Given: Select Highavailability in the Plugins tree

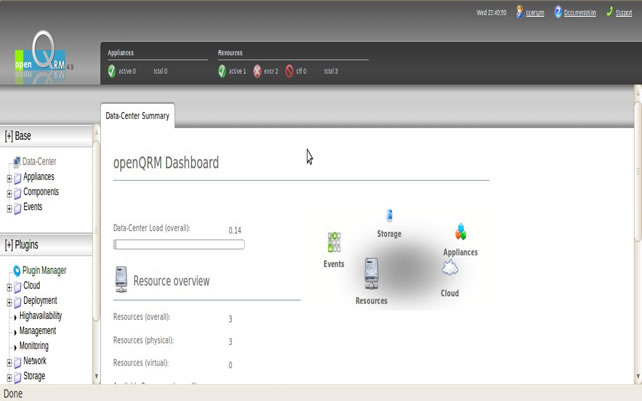Looking at the screenshot, I should 41,315.
